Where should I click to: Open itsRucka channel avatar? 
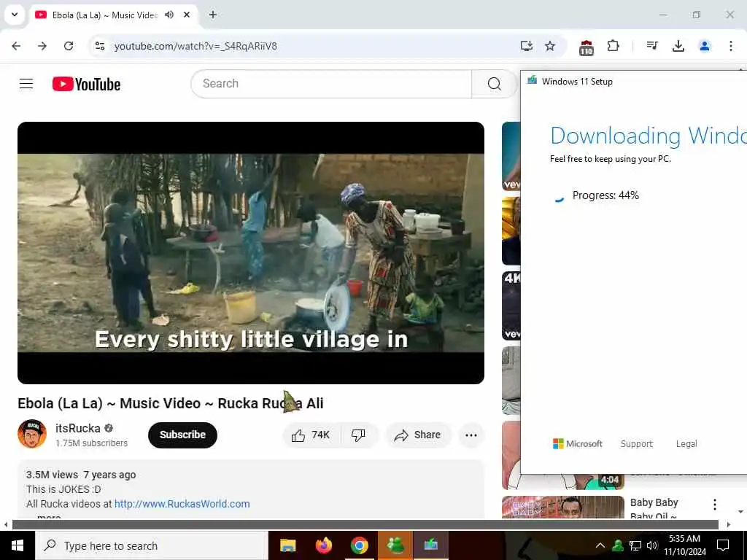pyautogui.click(x=32, y=434)
